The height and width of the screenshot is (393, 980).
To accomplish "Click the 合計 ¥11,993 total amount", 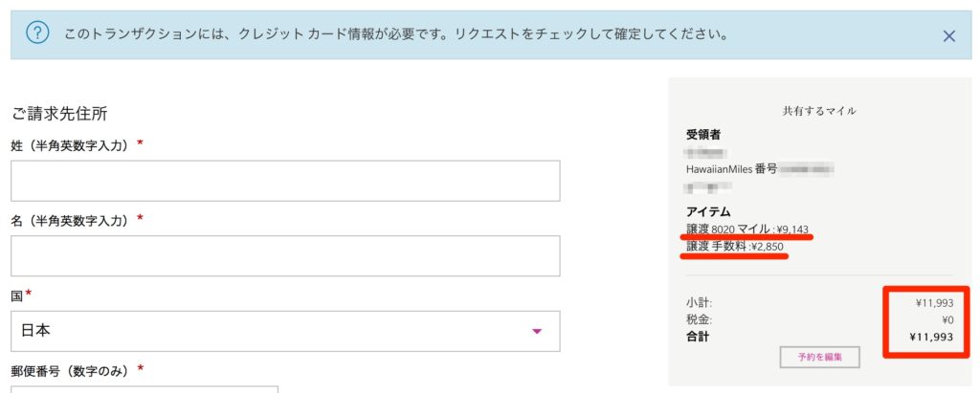I will point(931,338).
